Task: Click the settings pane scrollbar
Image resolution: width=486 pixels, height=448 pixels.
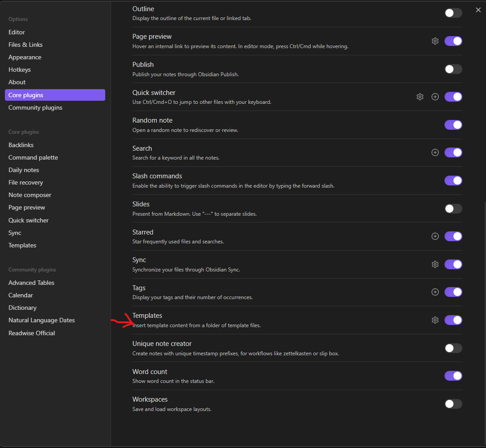Action: [485, 322]
